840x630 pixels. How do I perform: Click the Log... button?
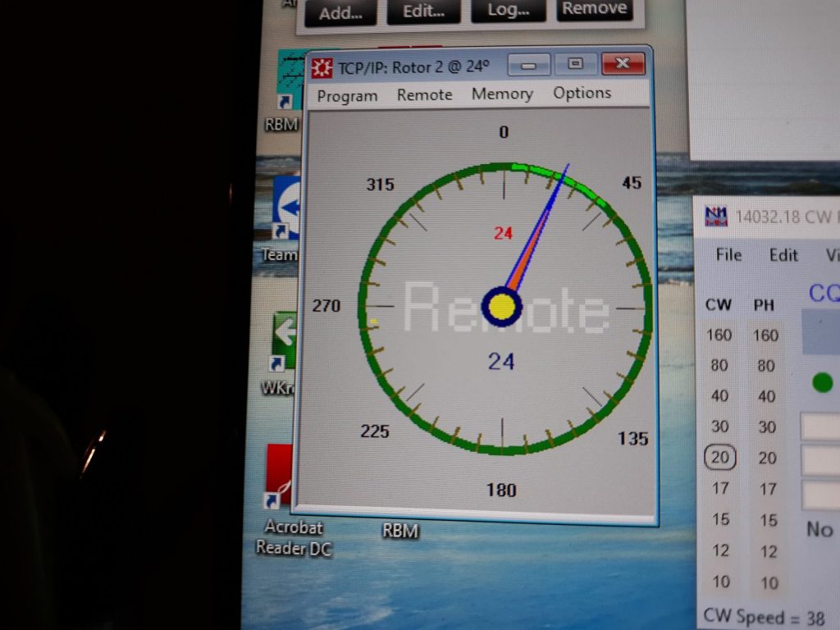508,10
